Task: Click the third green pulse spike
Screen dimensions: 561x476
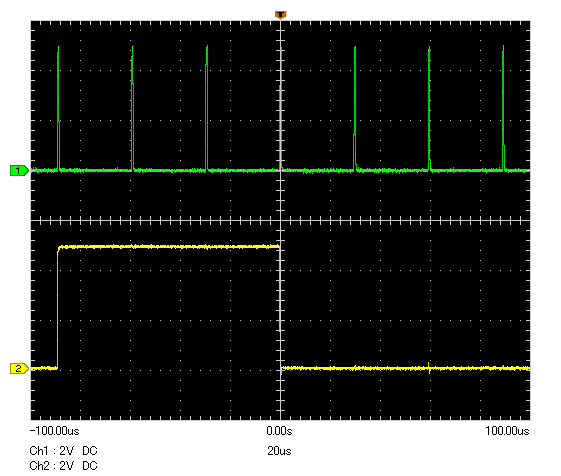Action: 207,107
